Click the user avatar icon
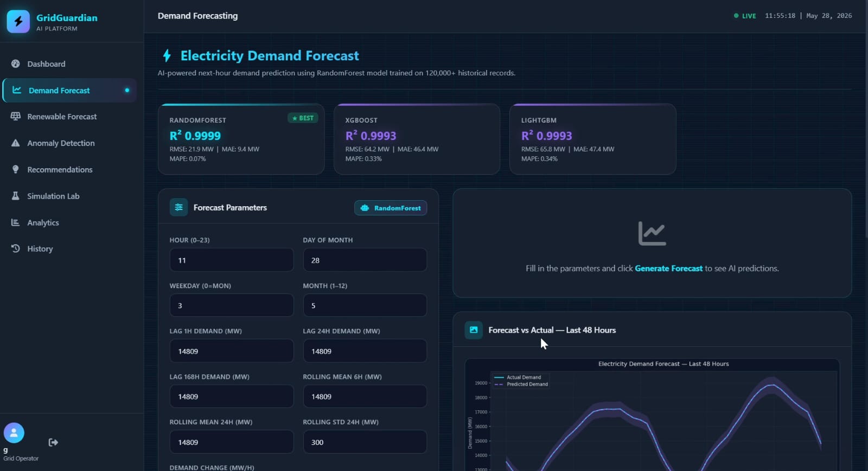 (x=14, y=433)
